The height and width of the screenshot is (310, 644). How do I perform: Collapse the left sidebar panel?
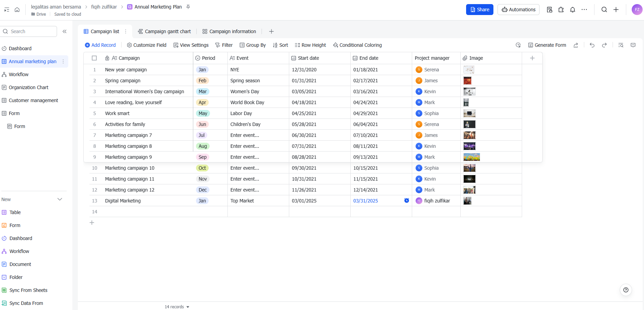pyautogui.click(x=65, y=31)
